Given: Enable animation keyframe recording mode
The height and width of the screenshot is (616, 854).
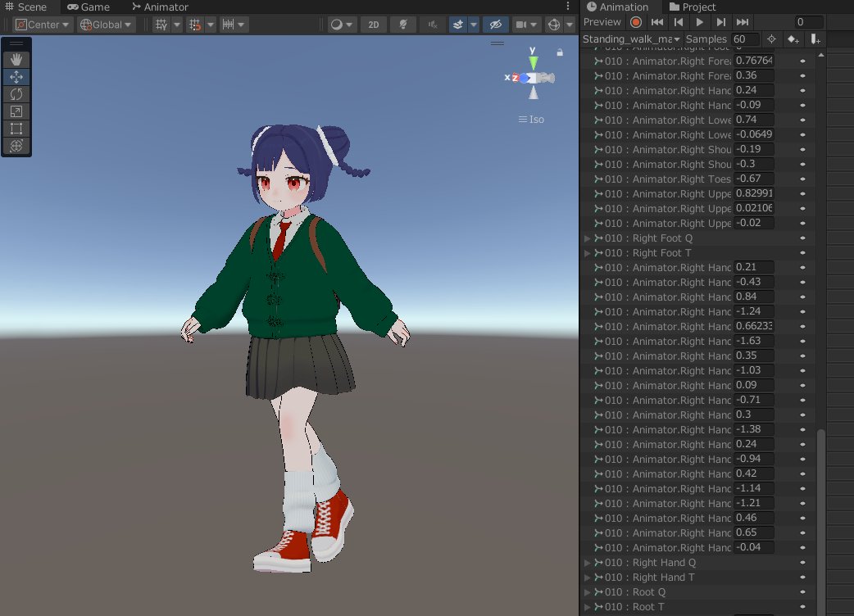Looking at the screenshot, I should (636, 22).
